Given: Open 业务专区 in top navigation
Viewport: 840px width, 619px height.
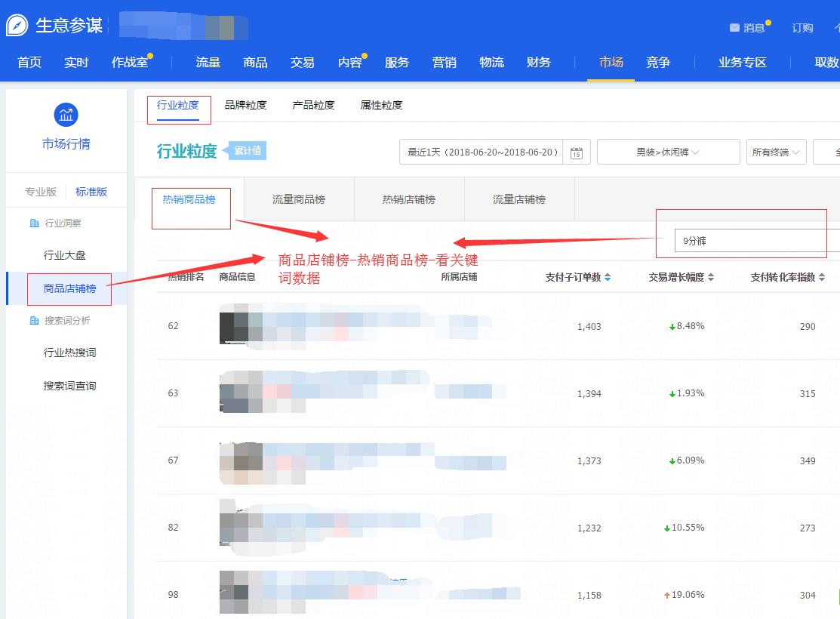Looking at the screenshot, I should pyautogui.click(x=743, y=62).
